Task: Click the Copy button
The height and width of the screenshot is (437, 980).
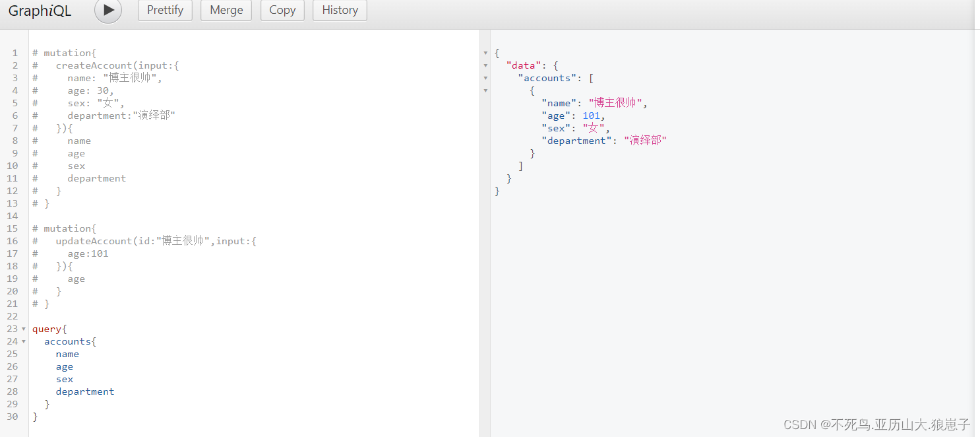Action: point(282,10)
